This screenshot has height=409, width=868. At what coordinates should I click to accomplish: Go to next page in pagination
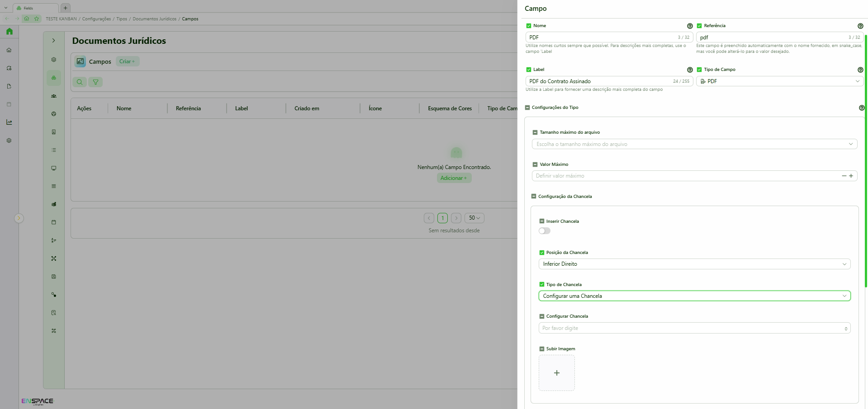click(456, 218)
